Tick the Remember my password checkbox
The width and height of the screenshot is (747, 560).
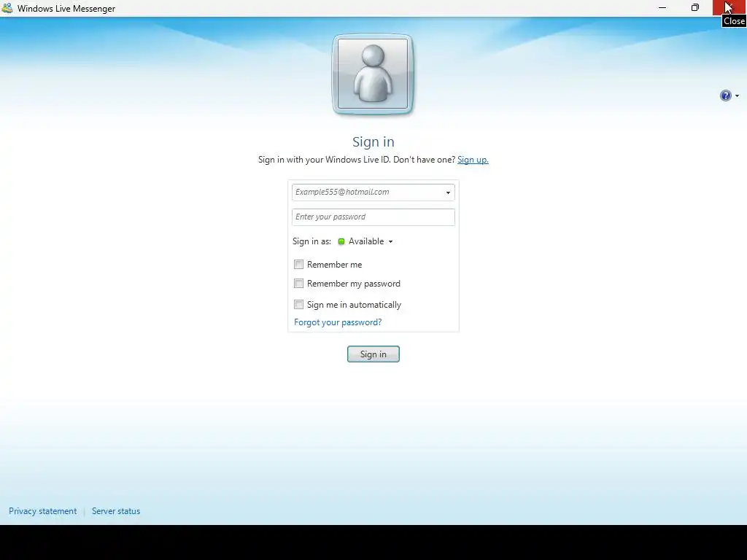[298, 284]
